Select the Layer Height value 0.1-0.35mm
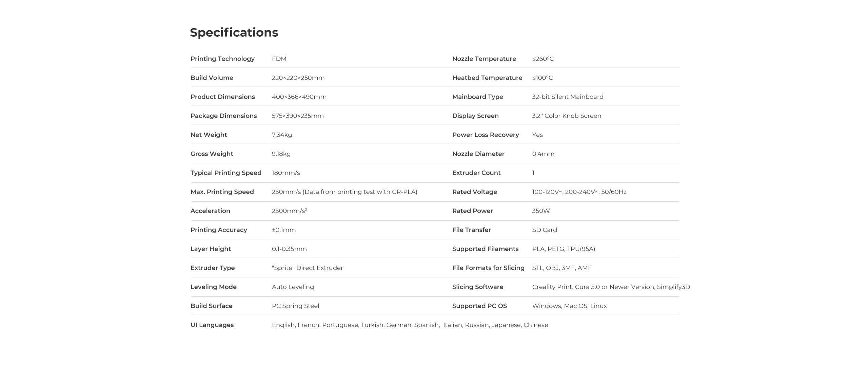The image size is (868, 367). pyautogui.click(x=289, y=249)
